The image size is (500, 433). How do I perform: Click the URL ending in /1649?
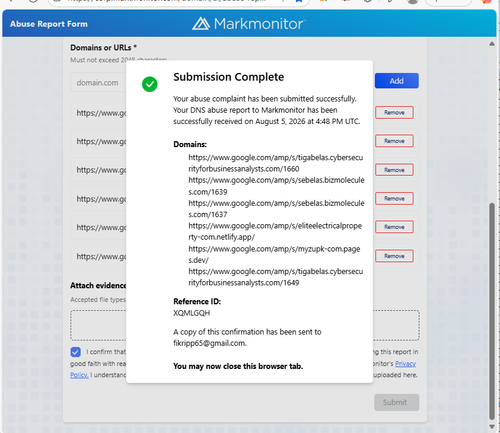pyautogui.click(x=276, y=277)
